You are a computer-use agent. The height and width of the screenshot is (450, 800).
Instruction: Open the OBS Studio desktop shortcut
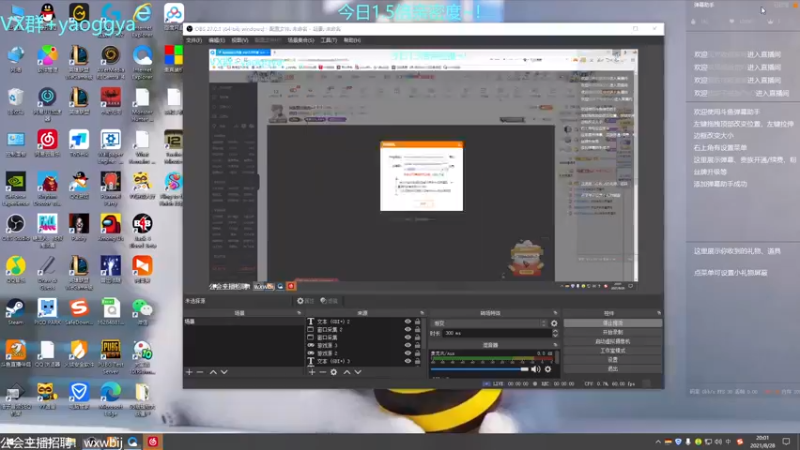point(15,227)
